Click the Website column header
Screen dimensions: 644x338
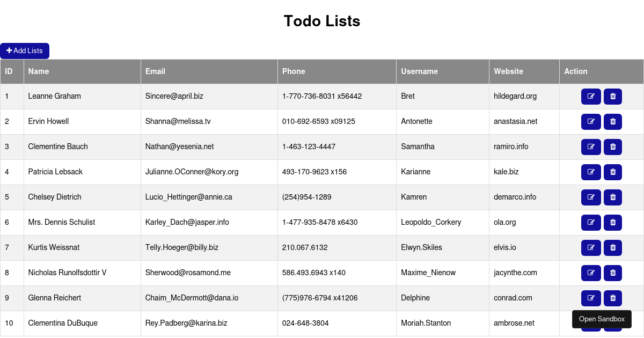508,71
